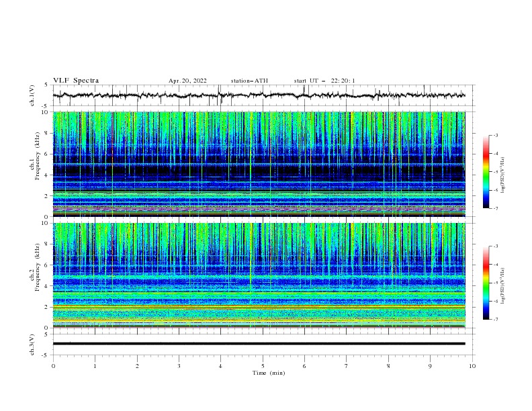Click the time axis tick label "8"
The image size is (532, 411).
click(388, 366)
